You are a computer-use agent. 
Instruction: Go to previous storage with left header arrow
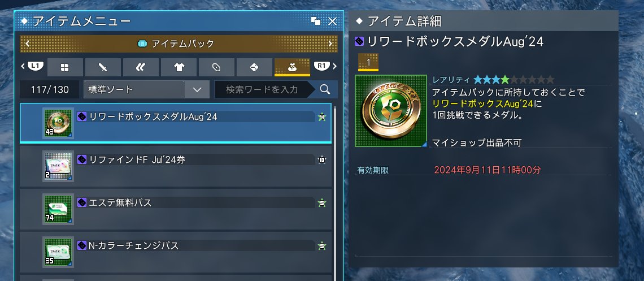pos(27,44)
